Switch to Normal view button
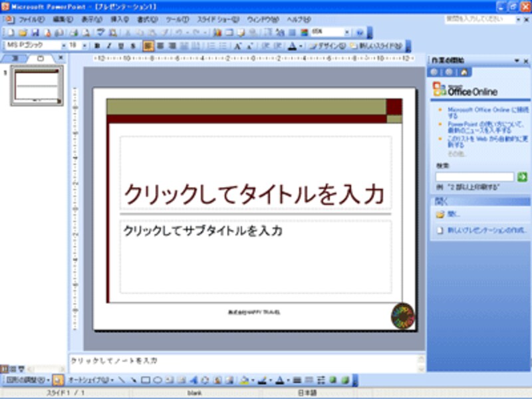532x399 pixels. (4, 368)
